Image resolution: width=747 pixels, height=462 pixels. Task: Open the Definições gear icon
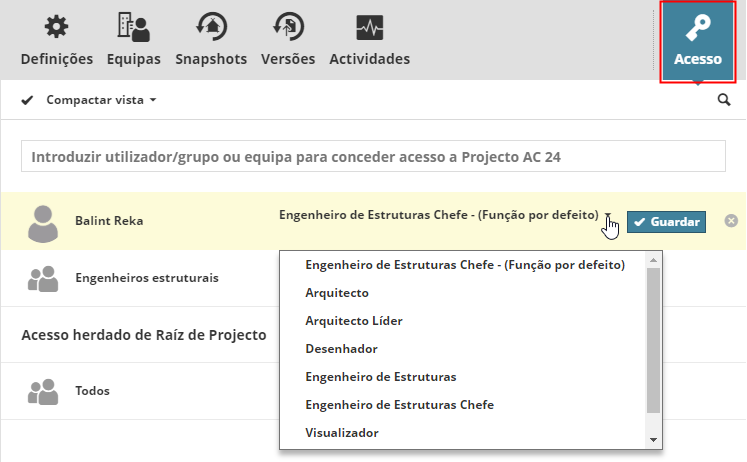[57, 28]
